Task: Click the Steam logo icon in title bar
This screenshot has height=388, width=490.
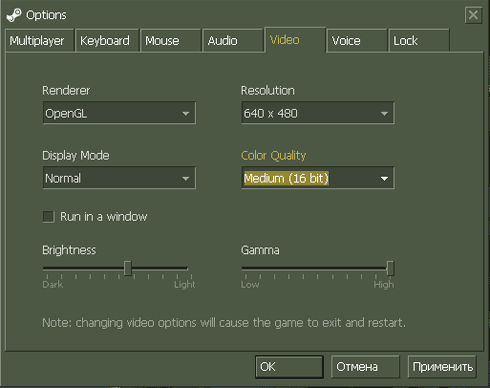Action: (x=14, y=15)
